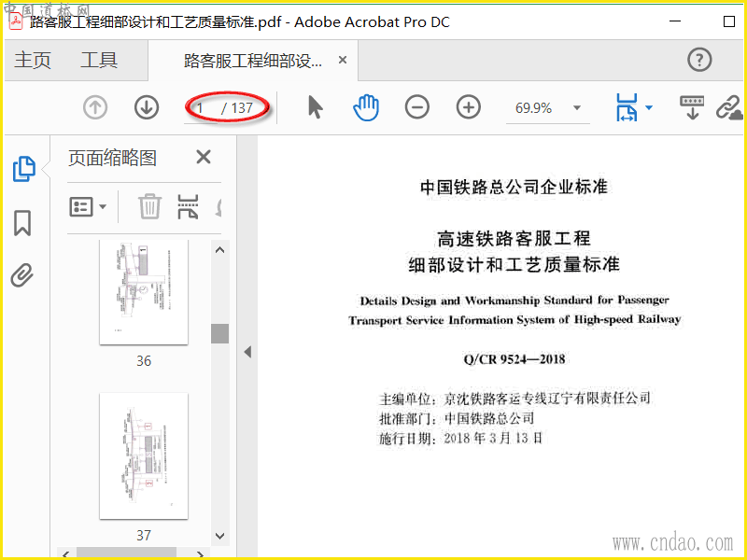
Task: Zoom out with the minus button
Action: click(x=416, y=107)
